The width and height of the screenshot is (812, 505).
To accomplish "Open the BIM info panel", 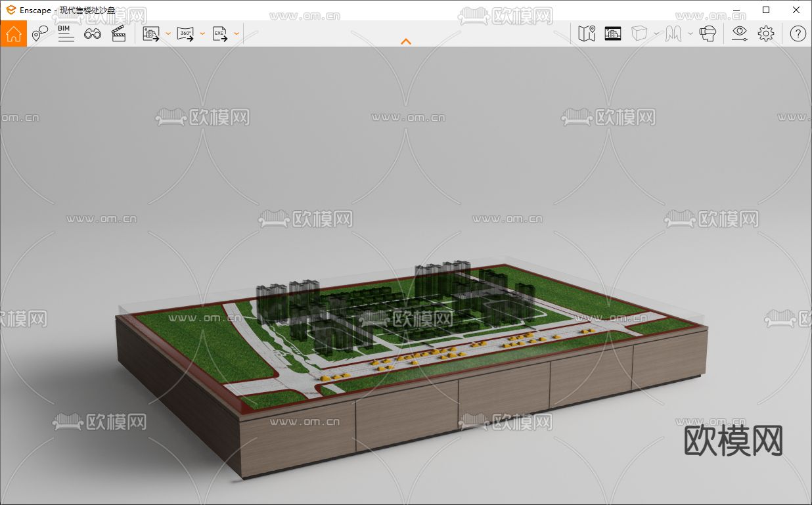I will point(66,33).
